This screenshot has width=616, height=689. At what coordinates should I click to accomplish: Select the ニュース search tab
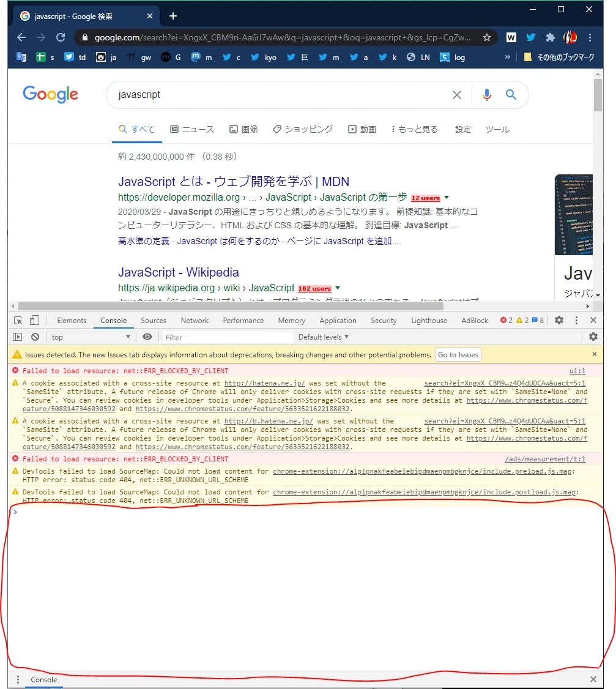click(x=193, y=129)
